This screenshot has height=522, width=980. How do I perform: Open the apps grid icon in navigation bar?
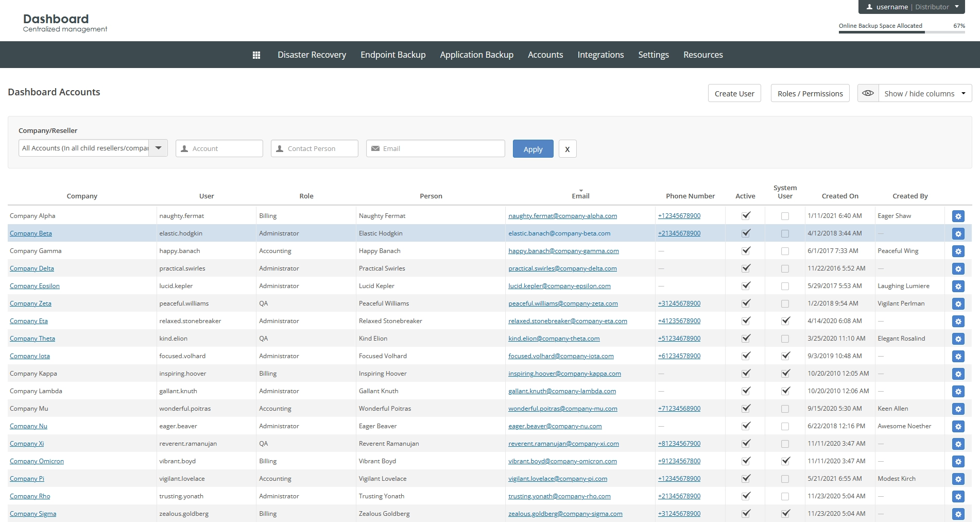point(256,55)
